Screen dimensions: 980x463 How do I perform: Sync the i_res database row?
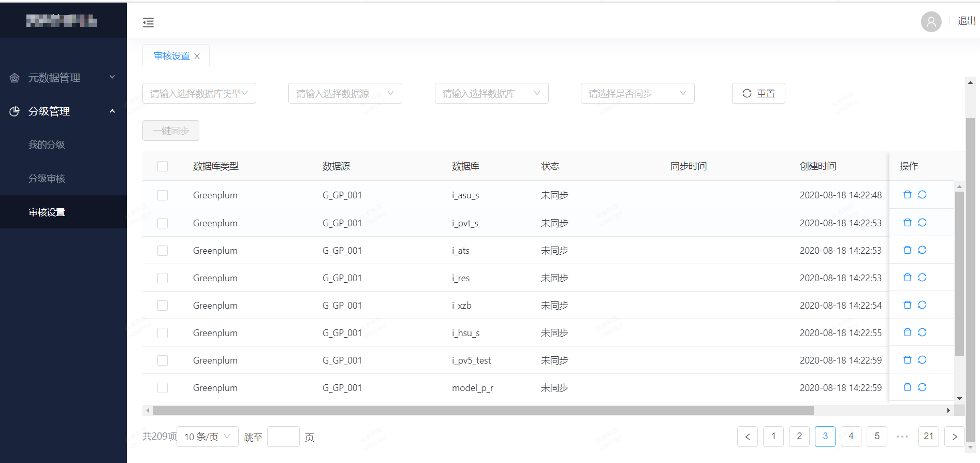[922, 278]
